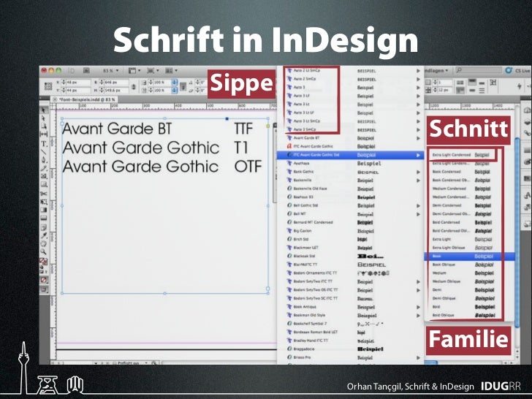Open the Bridge button in the application bar

[86, 71]
